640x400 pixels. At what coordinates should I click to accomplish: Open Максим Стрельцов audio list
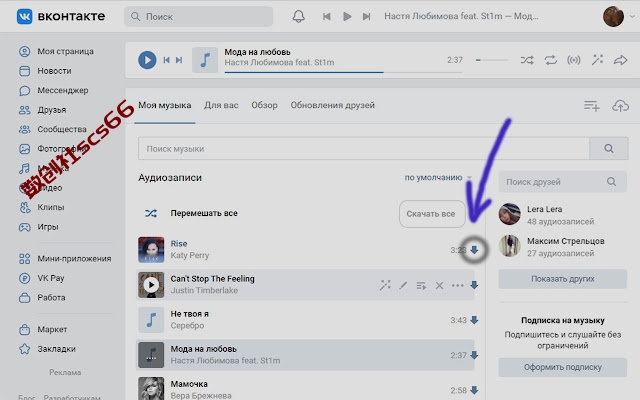[x=552, y=246]
